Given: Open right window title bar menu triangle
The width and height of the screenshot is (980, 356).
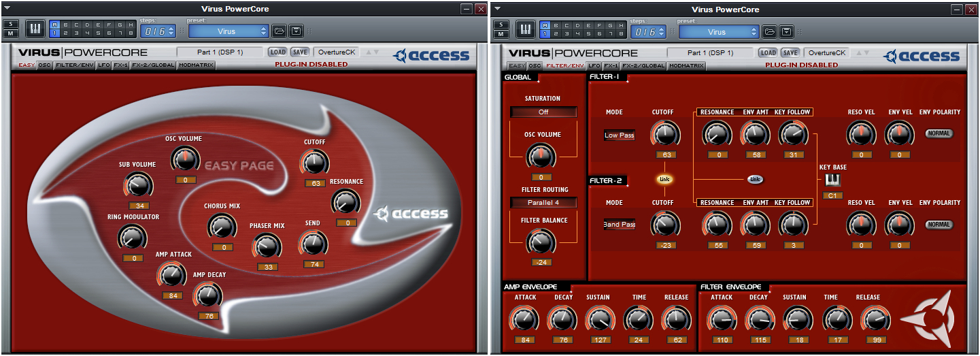Looking at the screenshot, I should coord(497,8).
